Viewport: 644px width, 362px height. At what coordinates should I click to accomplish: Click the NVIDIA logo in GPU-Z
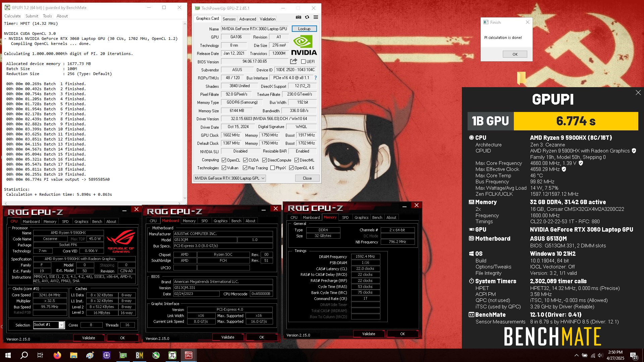tap(304, 45)
